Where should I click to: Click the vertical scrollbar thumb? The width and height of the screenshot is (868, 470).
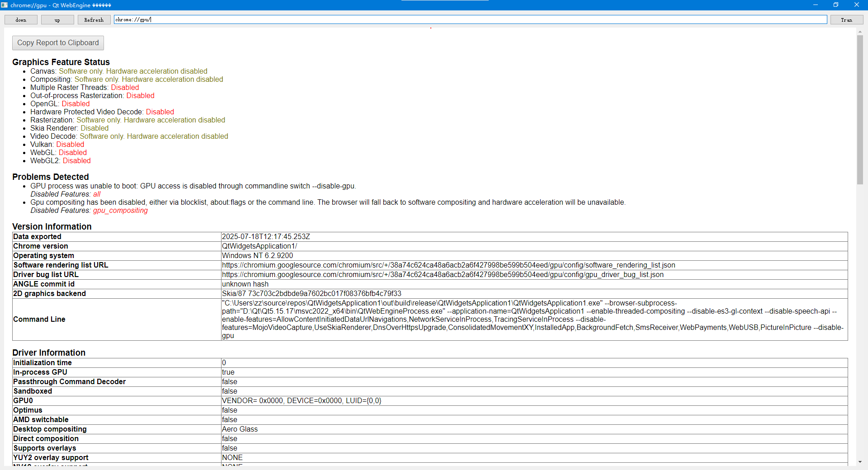tap(860, 109)
